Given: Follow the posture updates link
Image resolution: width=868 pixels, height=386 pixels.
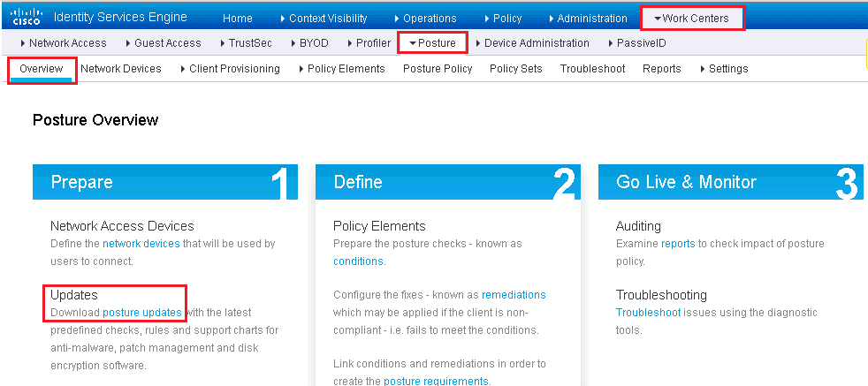Looking at the screenshot, I should [x=142, y=313].
